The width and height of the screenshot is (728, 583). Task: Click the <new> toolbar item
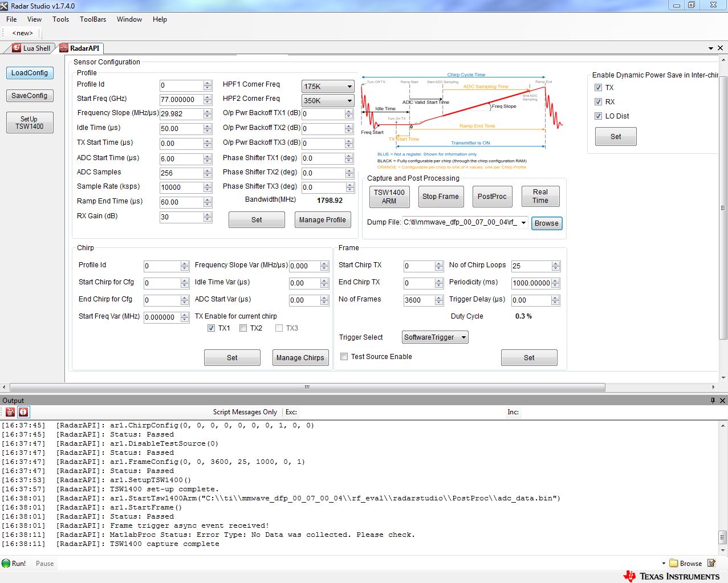pyautogui.click(x=23, y=33)
